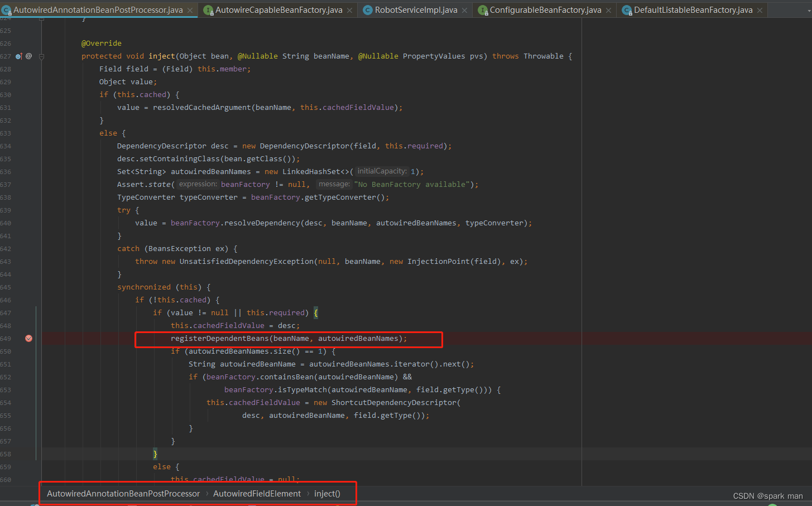Close the ConfigurableBeanFactory.java tab

click(608, 10)
